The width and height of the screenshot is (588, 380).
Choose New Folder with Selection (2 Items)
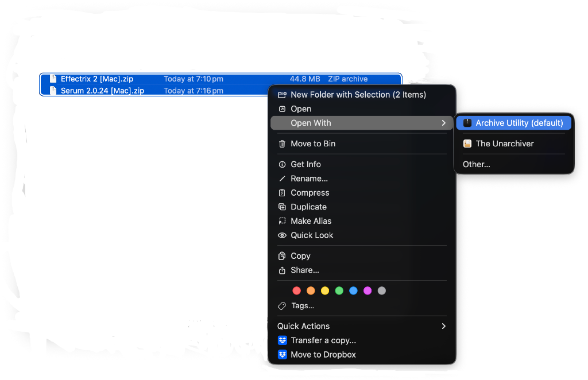pyautogui.click(x=362, y=95)
